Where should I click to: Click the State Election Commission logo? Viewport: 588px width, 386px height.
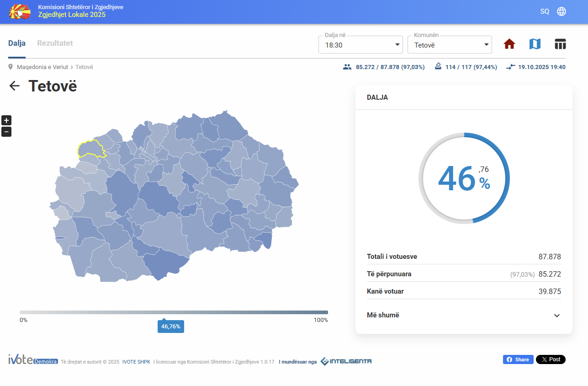(20, 11)
